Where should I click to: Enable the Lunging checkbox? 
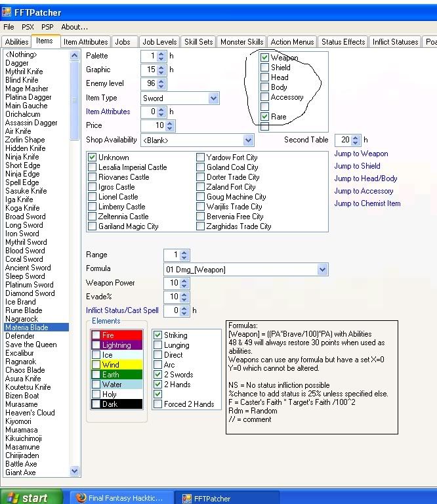[x=157, y=345]
